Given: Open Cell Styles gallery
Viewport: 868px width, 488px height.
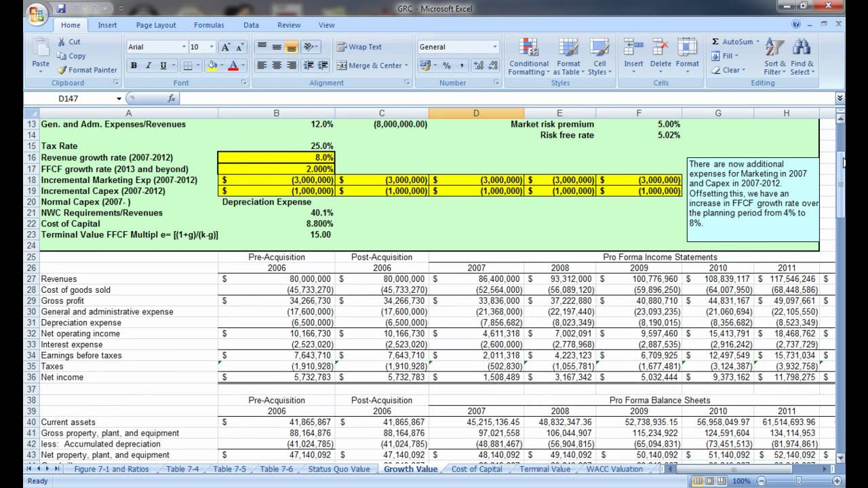Looking at the screenshot, I should pos(599,57).
